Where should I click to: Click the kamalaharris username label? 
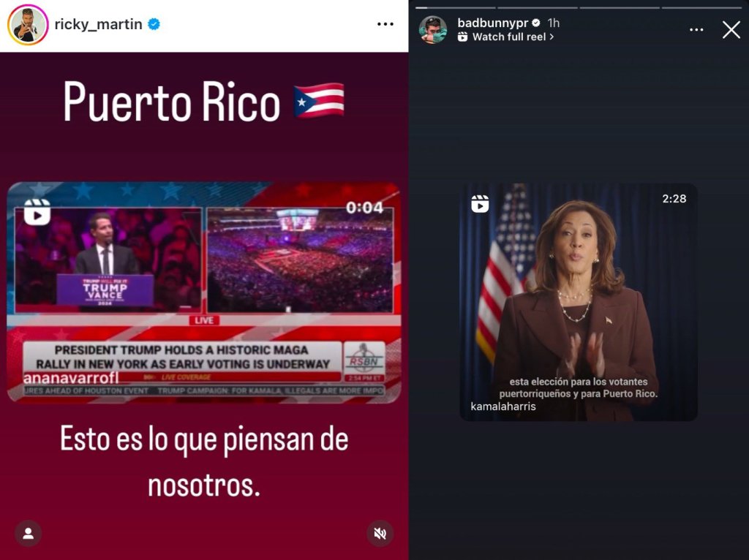pyautogui.click(x=503, y=406)
